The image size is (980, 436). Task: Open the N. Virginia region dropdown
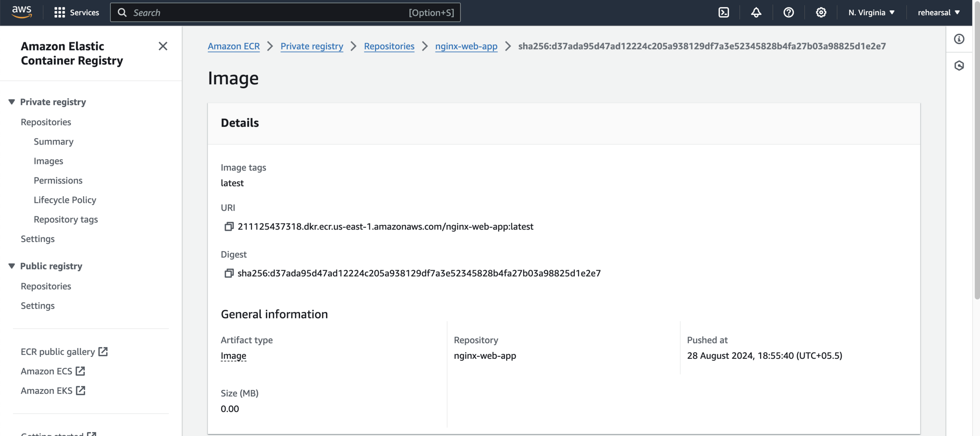[x=871, y=13]
